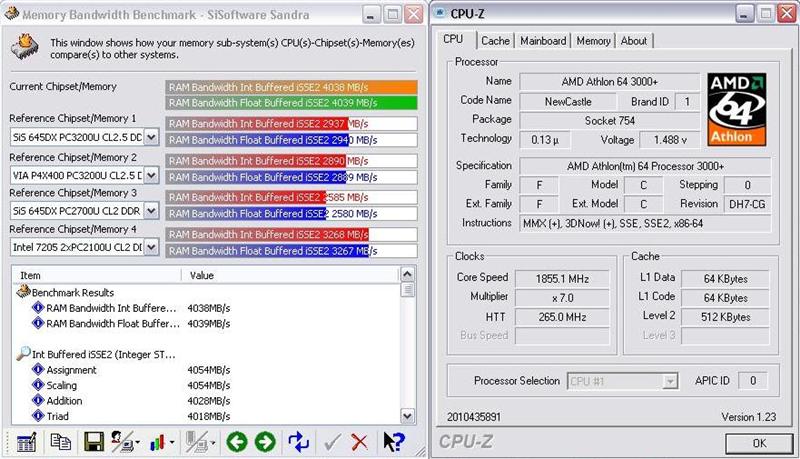Click the options table icon in Sandra toolbar
Screen dimensions: 800x459
tap(26, 441)
